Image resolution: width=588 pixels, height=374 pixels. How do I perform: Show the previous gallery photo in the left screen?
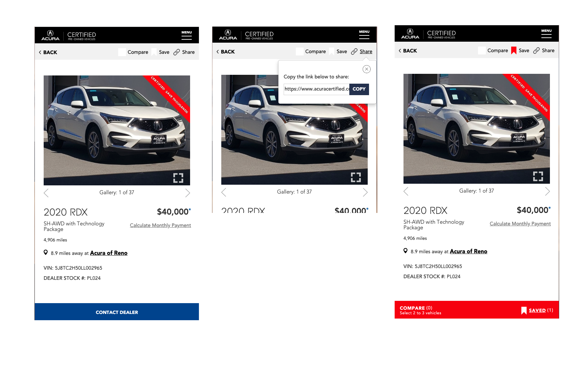[x=46, y=193]
